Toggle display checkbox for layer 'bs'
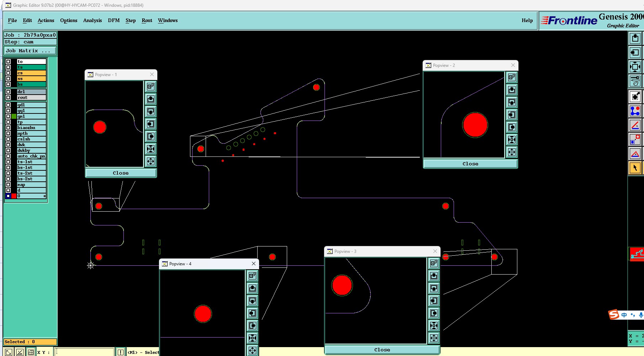 [8, 84]
